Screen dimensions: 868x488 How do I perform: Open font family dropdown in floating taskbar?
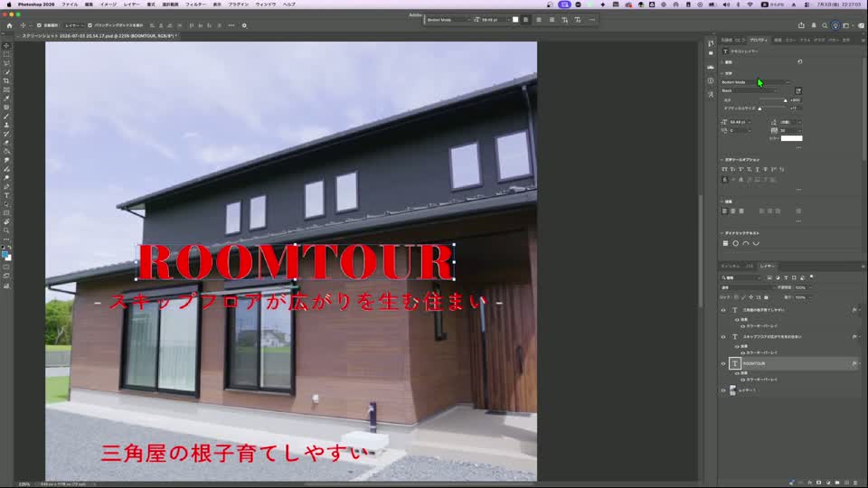(x=448, y=20)
